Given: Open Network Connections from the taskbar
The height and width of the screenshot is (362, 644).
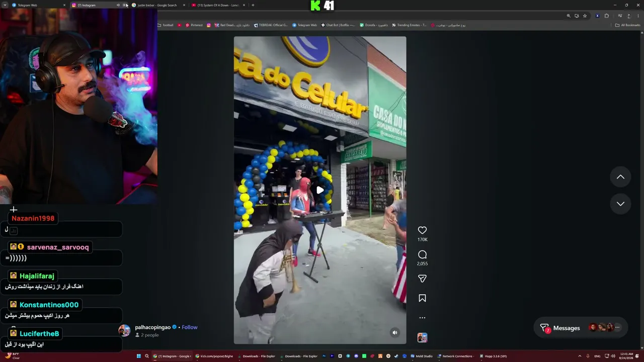Looking at the screenshot, I should pos(455,356).
